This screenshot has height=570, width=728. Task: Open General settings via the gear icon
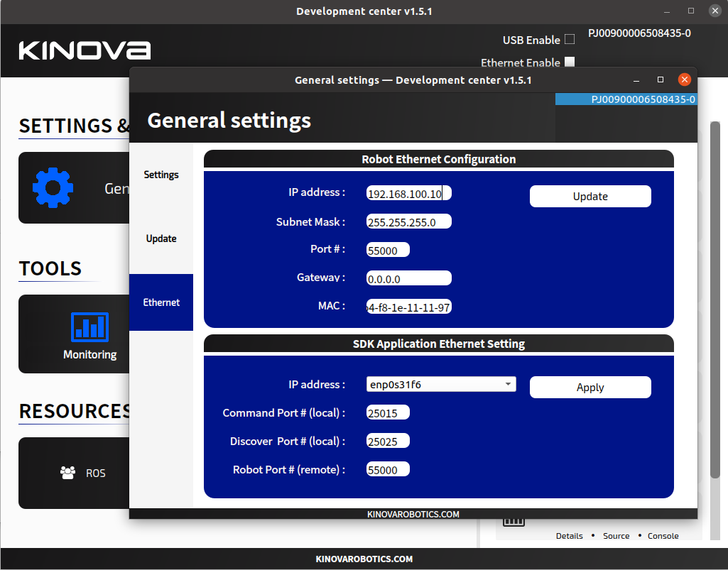(53, 187)
